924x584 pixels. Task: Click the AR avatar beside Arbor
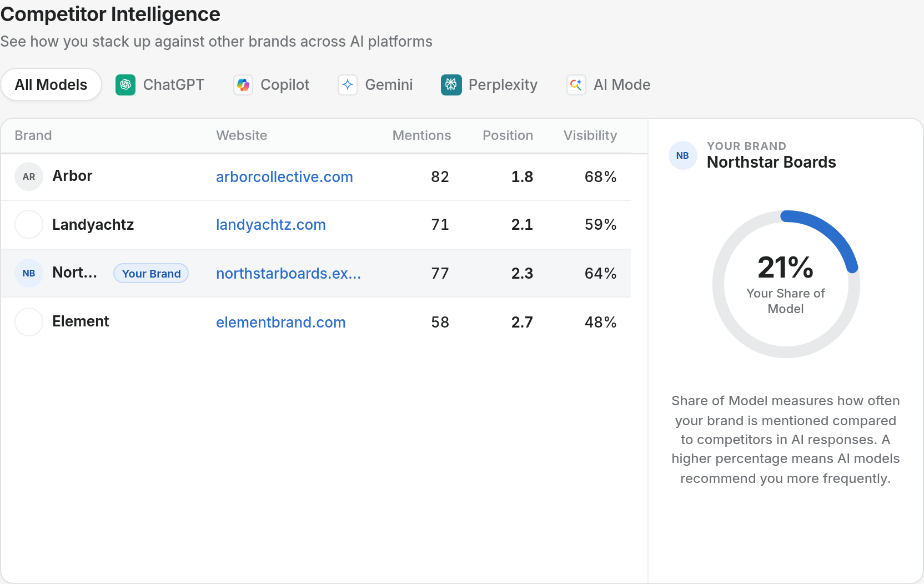(29, 177)
